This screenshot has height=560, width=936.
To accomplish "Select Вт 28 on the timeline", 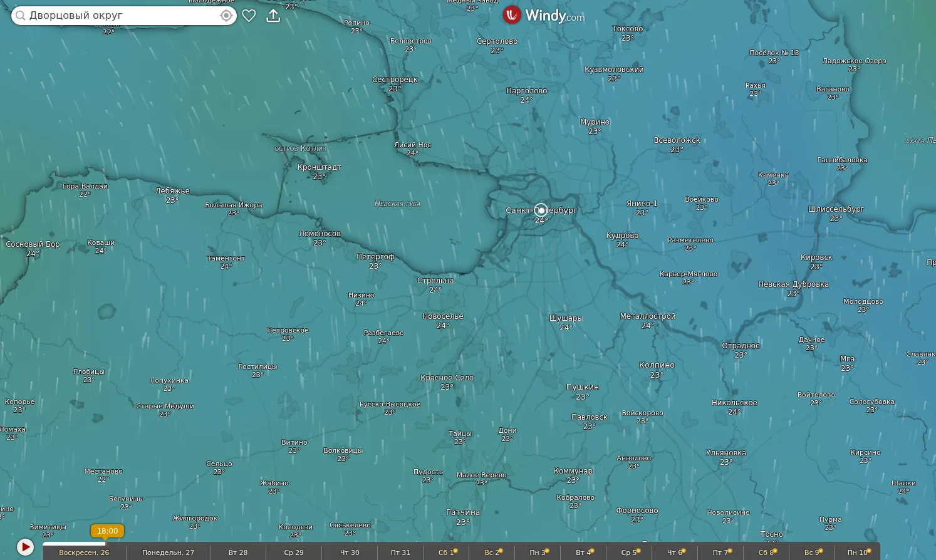I will (238, 552).
